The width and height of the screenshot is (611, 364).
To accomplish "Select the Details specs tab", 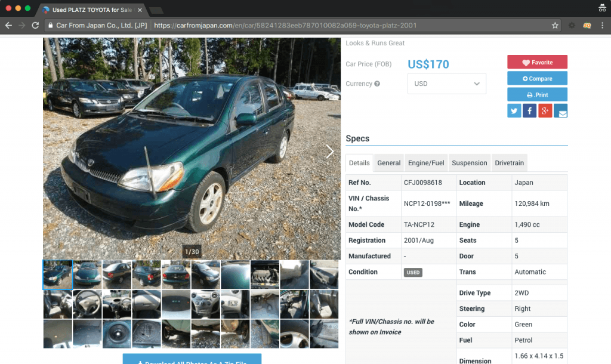I will [359, 163].
